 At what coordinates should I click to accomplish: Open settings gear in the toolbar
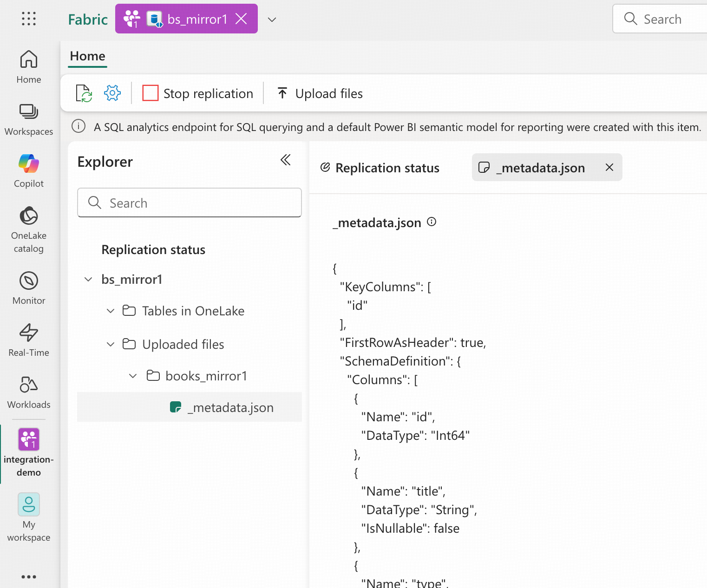(112, 93)
